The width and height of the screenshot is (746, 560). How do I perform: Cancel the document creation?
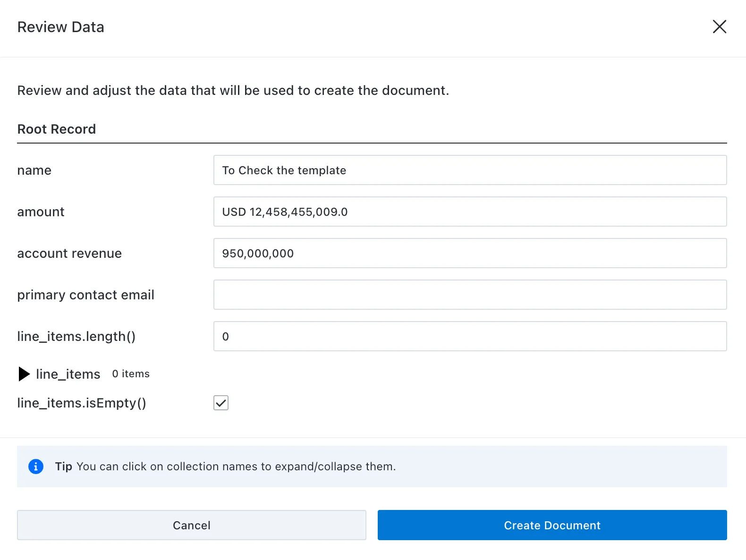click(192, 525)
